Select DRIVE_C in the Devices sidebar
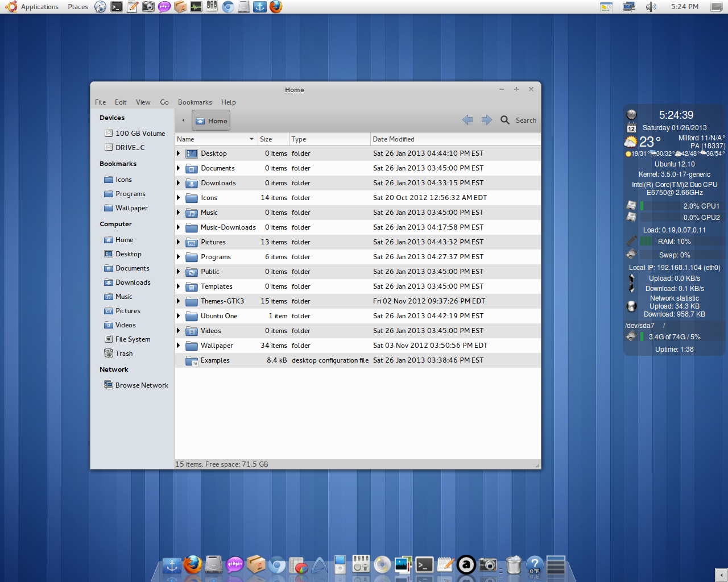 [x=125, y=148]
